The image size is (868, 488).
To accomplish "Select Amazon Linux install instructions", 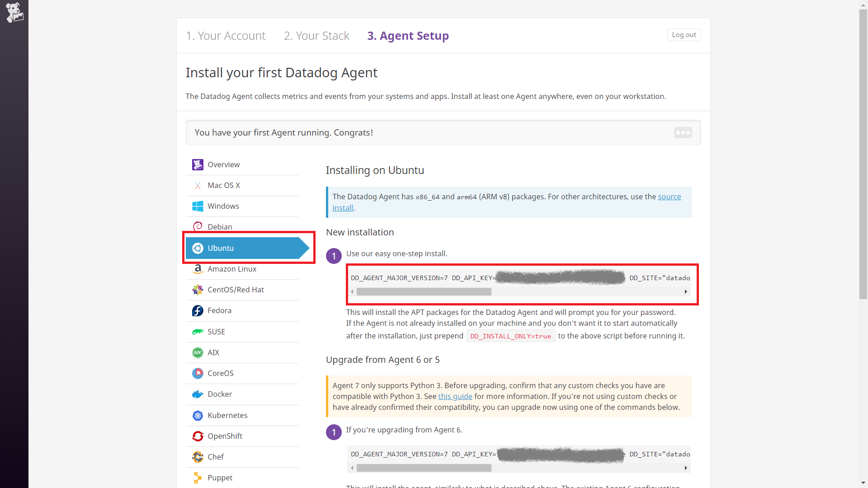I will (242, 269).
